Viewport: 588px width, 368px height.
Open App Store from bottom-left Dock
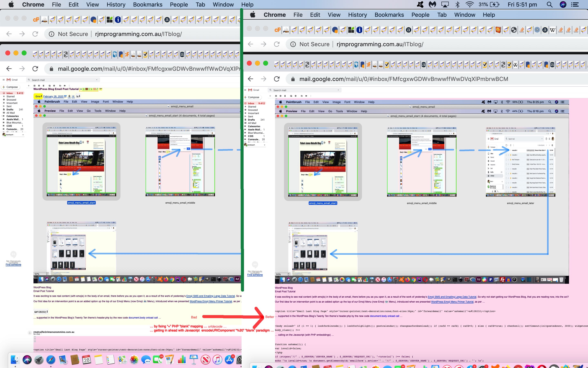tap(229, 359)
